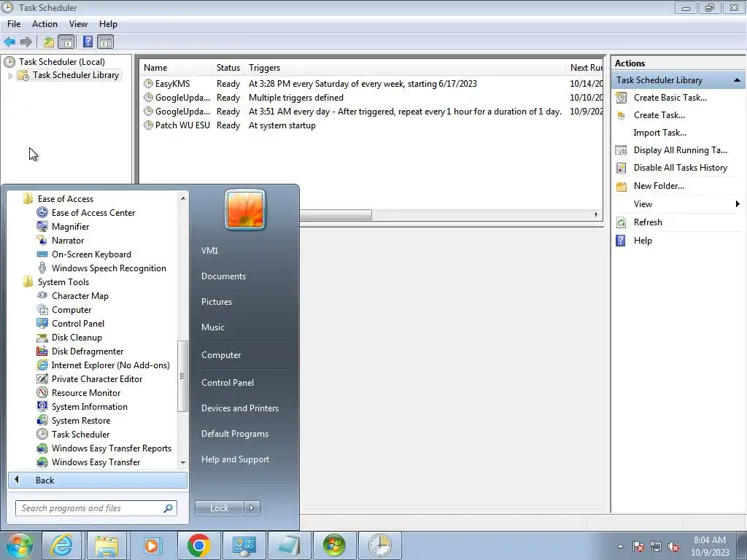747x560 pixels.
Task: Open Magnifier from the Start menu
Action: (x=70, y=227)
